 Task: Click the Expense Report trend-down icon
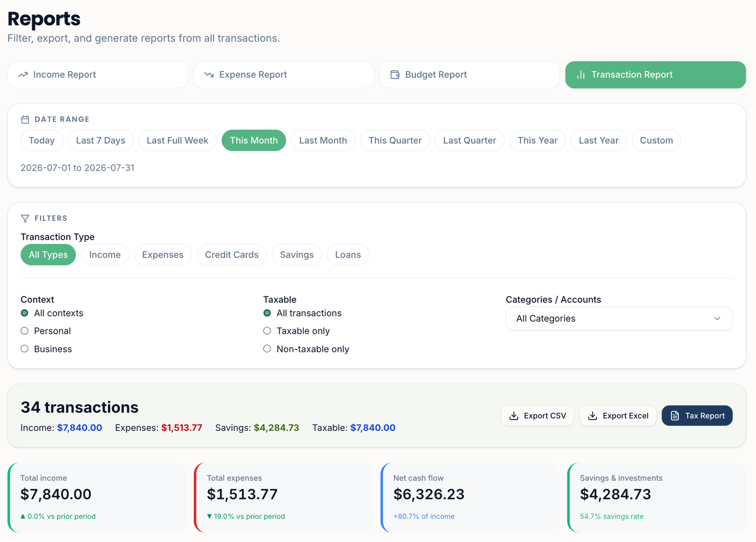tap(209, 75)
